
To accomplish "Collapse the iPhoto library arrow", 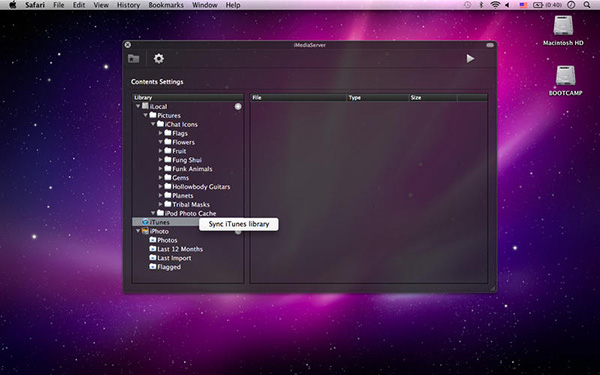I will point(138,231).
